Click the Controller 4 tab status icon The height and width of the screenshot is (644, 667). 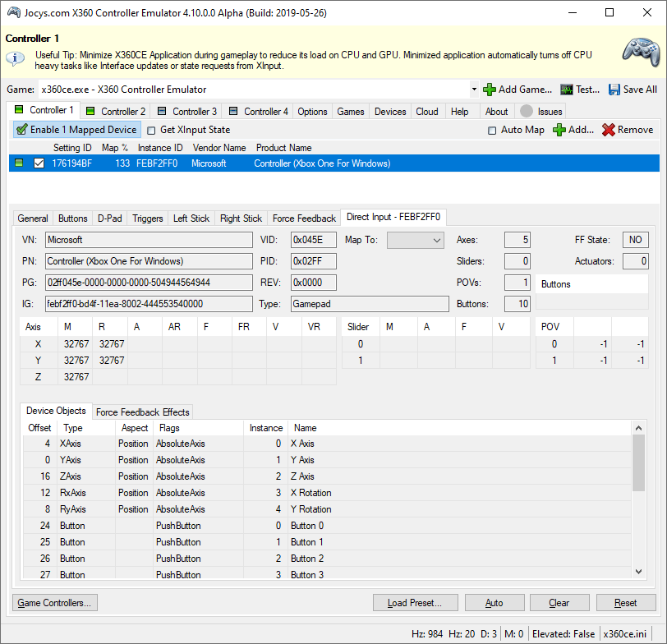click(x=233, y=111)
